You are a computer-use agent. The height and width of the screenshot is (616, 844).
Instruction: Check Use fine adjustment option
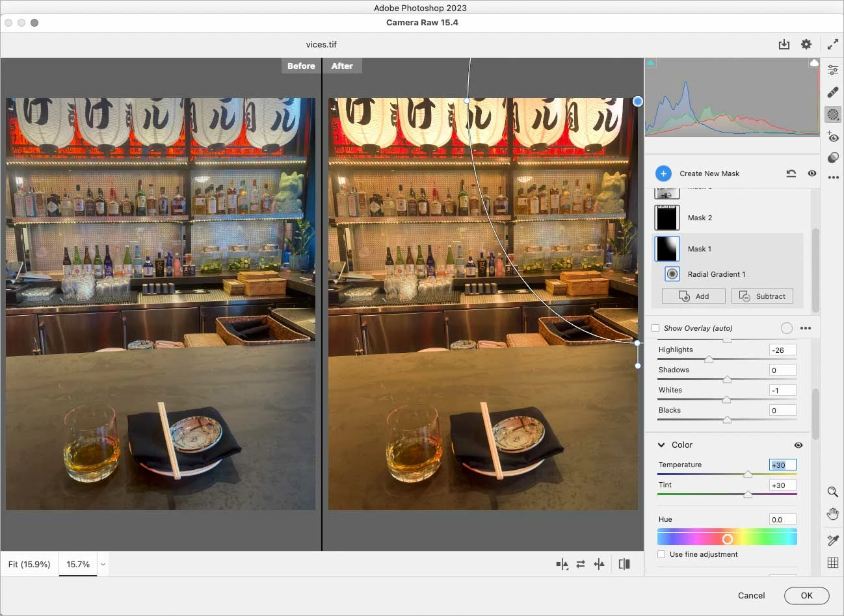[x=661, y=554]
